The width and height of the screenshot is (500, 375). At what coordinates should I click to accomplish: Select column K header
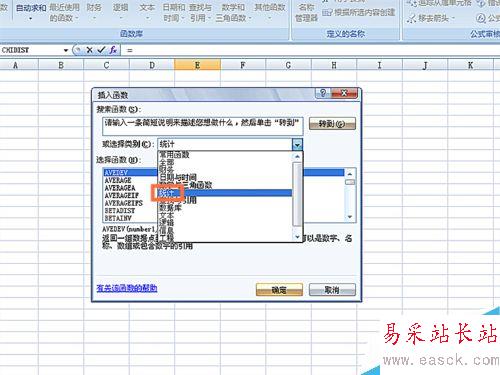[x=470, y=65]
